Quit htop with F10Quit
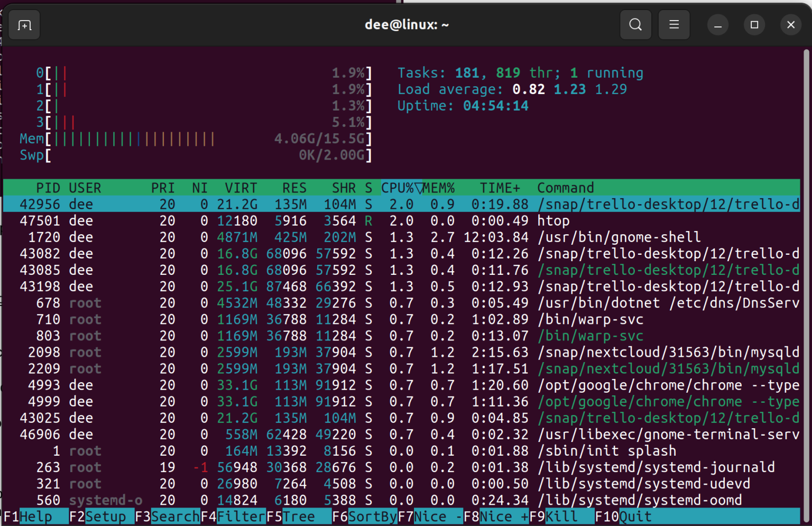The image size is (812, 526). pos(624,516)
